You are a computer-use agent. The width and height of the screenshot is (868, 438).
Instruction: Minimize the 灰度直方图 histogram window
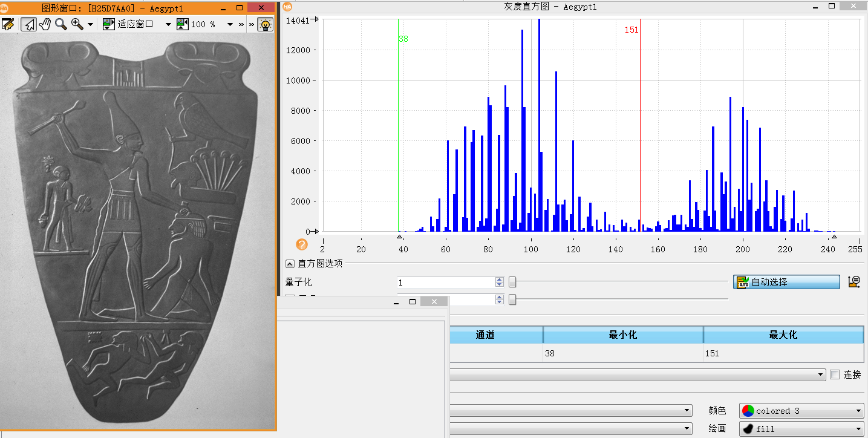[814, 6]
